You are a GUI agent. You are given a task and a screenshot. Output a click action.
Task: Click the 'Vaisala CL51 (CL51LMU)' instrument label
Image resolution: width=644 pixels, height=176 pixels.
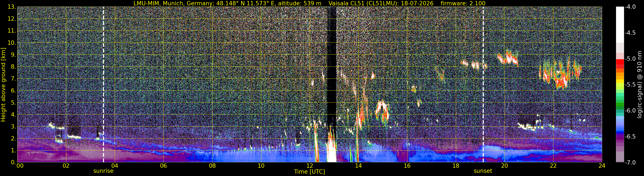tap(363, 3)
